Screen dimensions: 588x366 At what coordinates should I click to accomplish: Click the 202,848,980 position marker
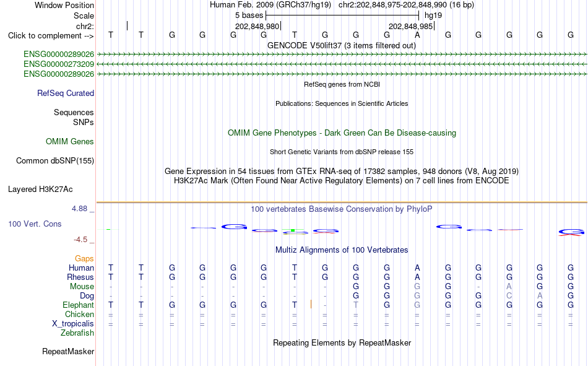(x=257, y=26)
